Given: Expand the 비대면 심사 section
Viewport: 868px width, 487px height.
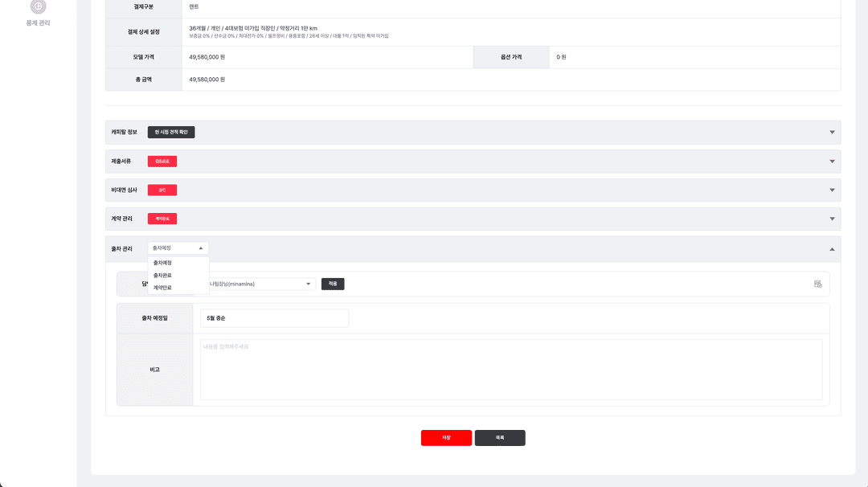Looking at the screenshot, I should coord(832,190).
